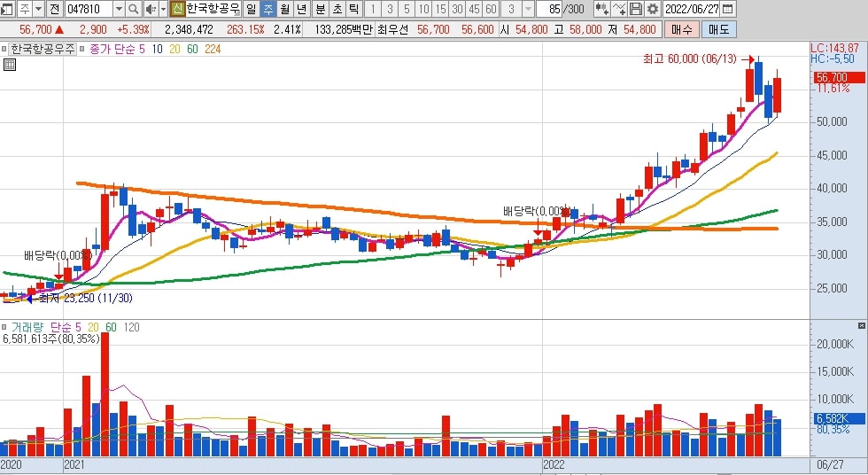The height and width of the screenshot is (475, 868).
Task: Click the 한국항공우주 chart legend label
Action: (x=43, y=50)
